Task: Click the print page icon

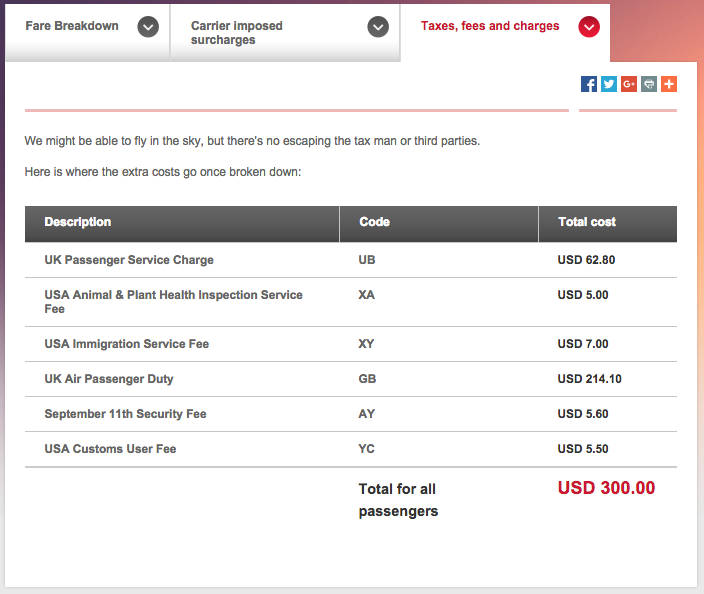Action: (x=649, y=84)
